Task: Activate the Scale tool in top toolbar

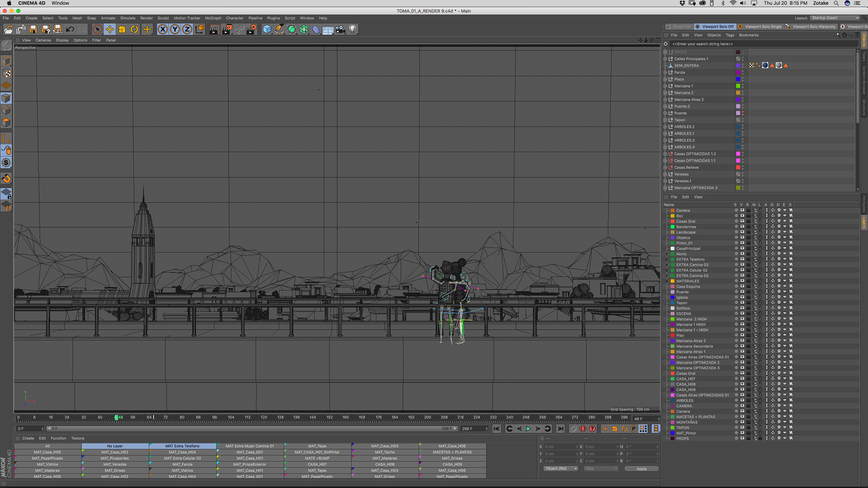Action: 122,29
